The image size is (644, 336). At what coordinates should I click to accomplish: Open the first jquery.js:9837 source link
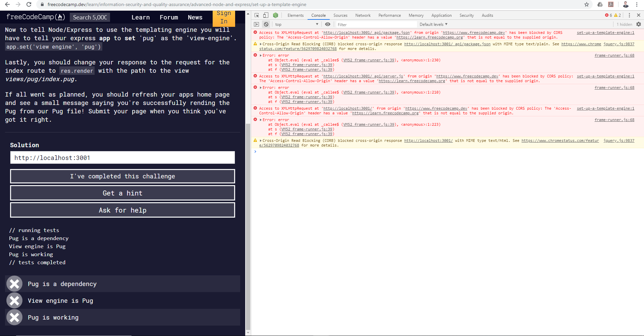click(619, 44)
